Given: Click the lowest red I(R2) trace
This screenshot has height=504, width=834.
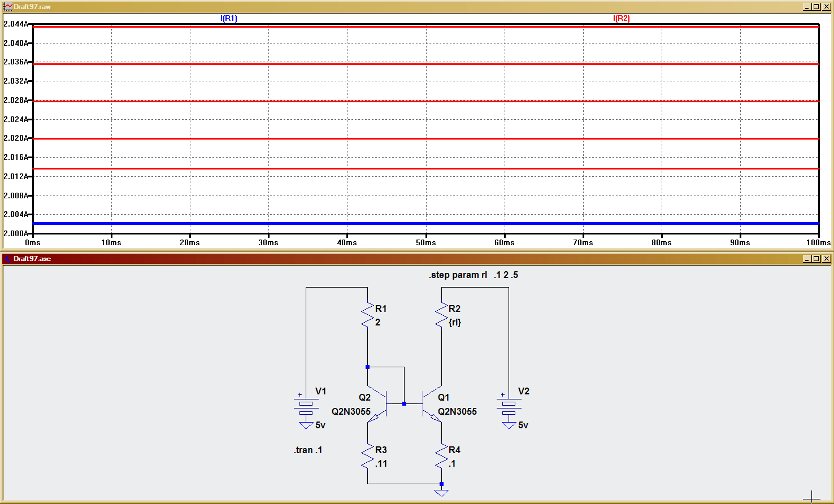Looking at the screenshot, I should pyautogui.click(x=426, y=168).
